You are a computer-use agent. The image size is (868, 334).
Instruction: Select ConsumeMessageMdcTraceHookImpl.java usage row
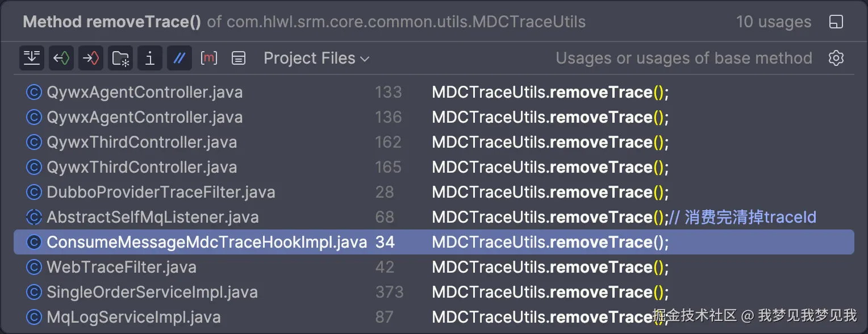(434, 242)
